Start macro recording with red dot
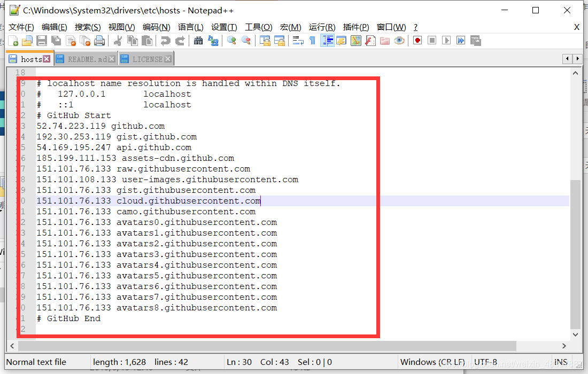Image resolution: width=588 pixels, height=374 pixels. [x=417, y=41]
